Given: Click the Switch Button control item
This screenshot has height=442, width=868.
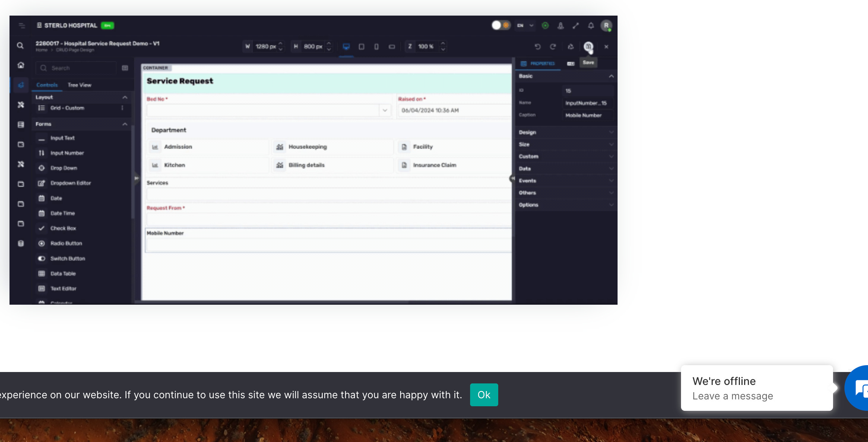Looking at the screenshot, I should pos(68,259).
